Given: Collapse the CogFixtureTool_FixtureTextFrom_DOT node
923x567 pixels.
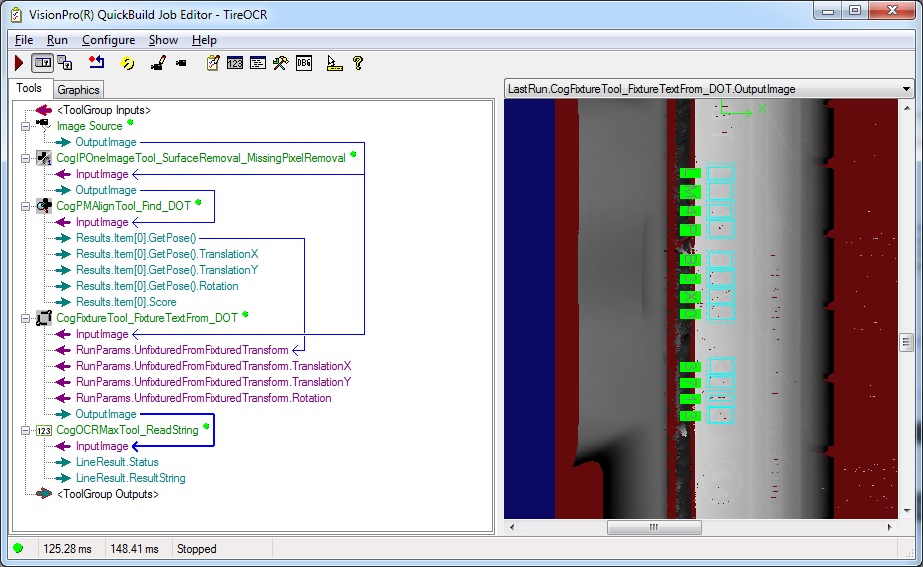Looking at the screenshot, I should 25,318.
